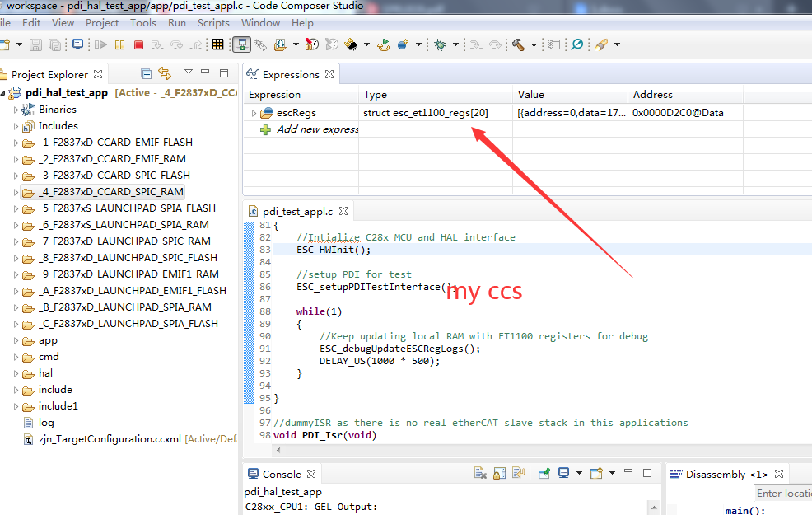
Task: Click the Step Over icon
Action: pyautogui.click(x=176, y=45)
